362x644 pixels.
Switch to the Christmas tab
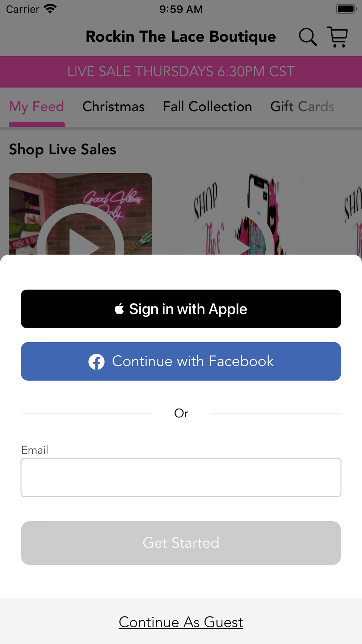point(114,106)
